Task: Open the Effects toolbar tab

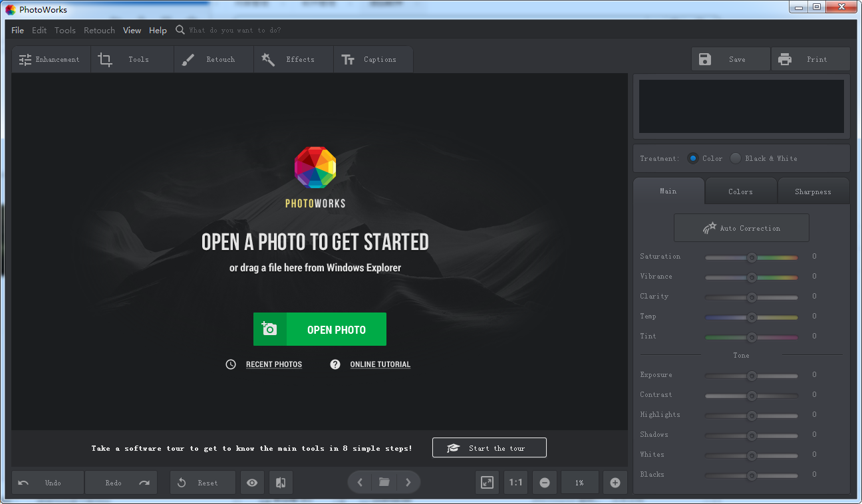Action: pyautogui.click(x=293, y=59)
